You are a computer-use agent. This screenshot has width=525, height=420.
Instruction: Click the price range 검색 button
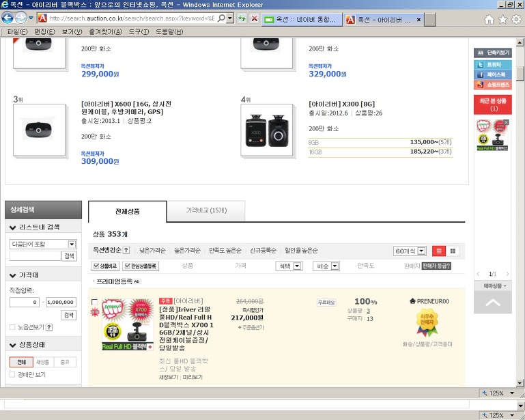(69, 315)
